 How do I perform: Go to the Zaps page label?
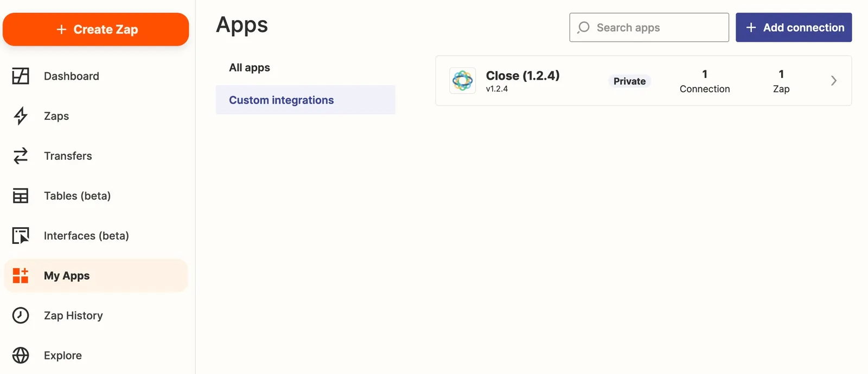56,116
